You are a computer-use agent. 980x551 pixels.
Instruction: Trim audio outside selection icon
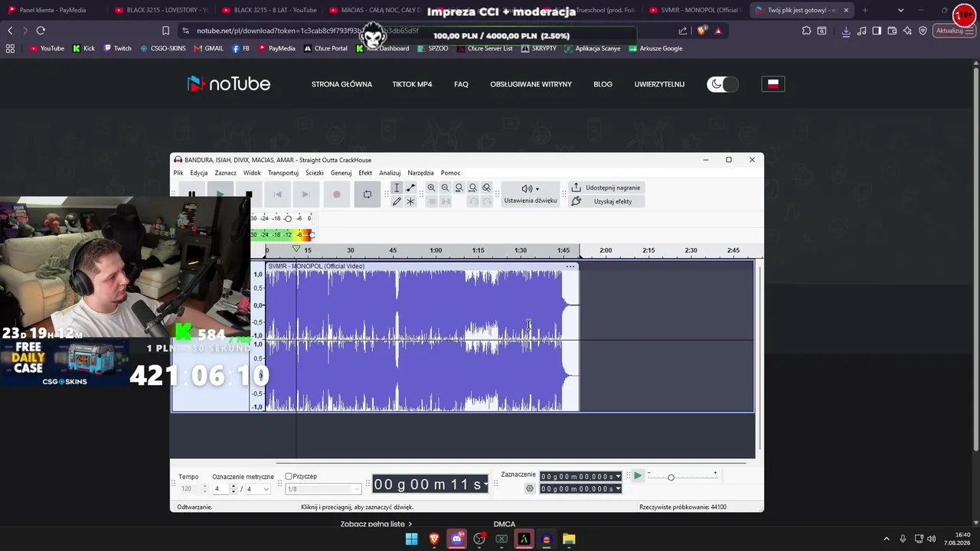point(432,201)
